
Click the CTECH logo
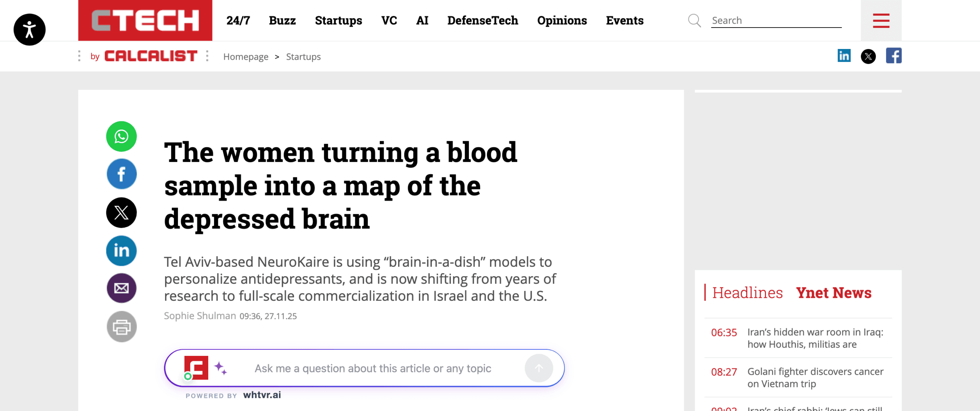pos(145,20)
